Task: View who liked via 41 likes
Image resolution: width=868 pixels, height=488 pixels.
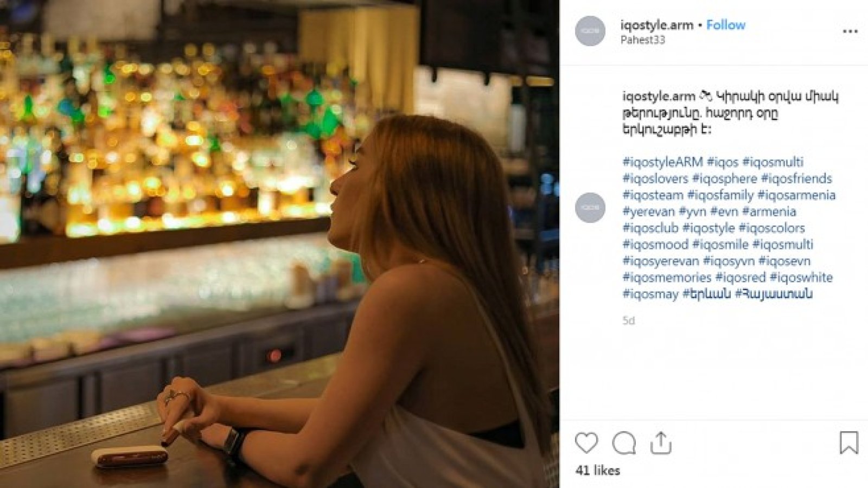Action: (x=597, y=470)
